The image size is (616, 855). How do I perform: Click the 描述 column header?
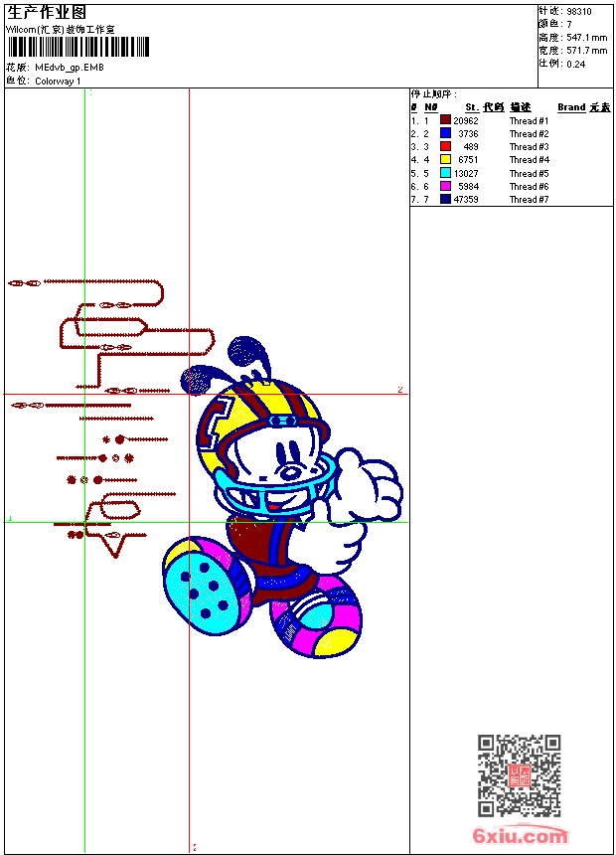[521, 107]
